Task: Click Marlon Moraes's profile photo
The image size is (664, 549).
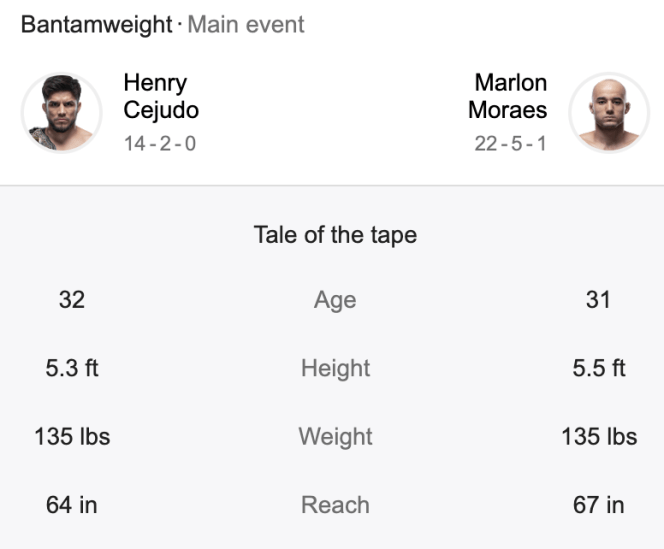Action: pos(609,112)
